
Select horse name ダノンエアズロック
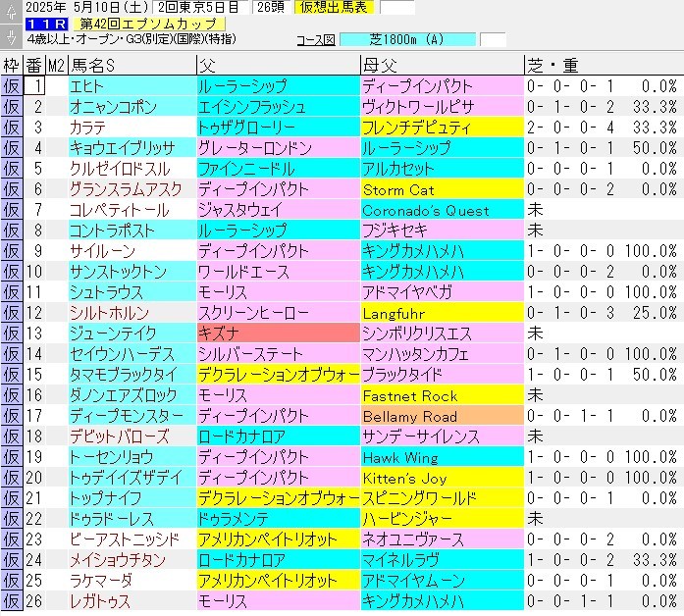point(132,395)
